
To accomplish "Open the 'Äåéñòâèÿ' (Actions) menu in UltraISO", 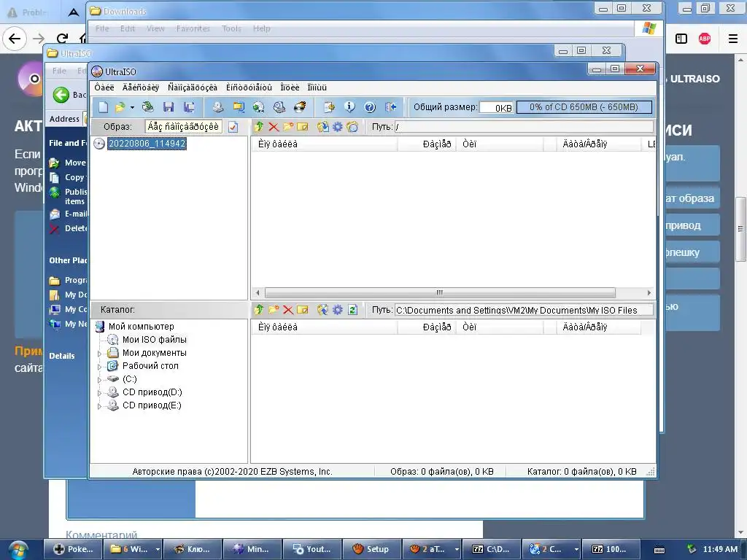I will 141,87.
